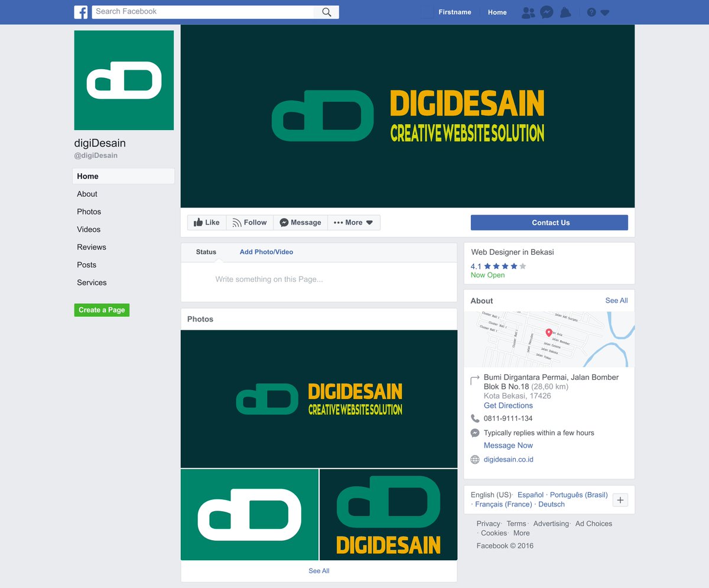709x588 pixels.
Task: Open the Advertising footer link
Action: (551, 524)
